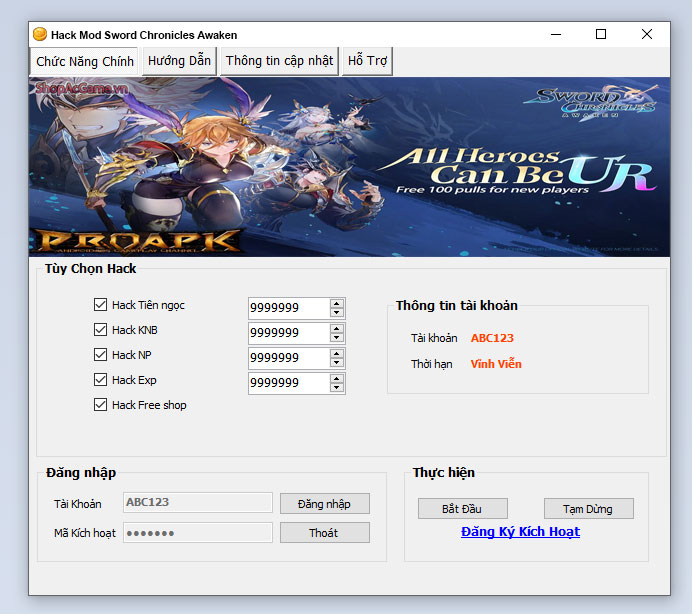The width and height of the screenshot is (693, 616).
Task: Click the gold coin app icon in title bar
Action: click(x=40, y=34)
